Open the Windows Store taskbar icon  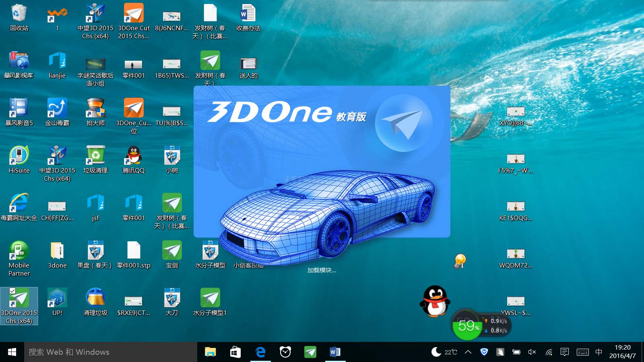click(x=235, y=352)
